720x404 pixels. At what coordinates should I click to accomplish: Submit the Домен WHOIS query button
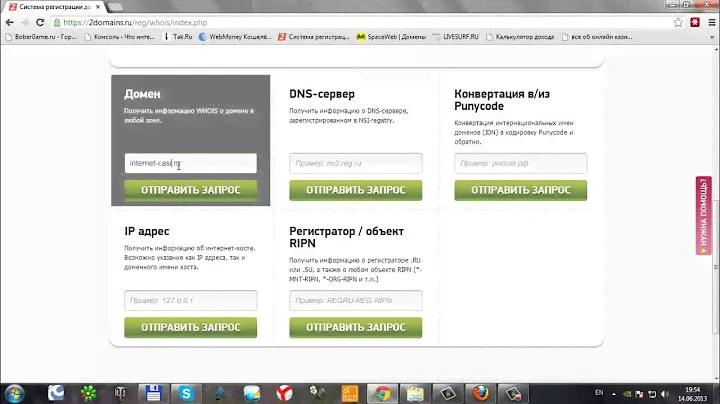pyautogui.click(x=190, y=189)
